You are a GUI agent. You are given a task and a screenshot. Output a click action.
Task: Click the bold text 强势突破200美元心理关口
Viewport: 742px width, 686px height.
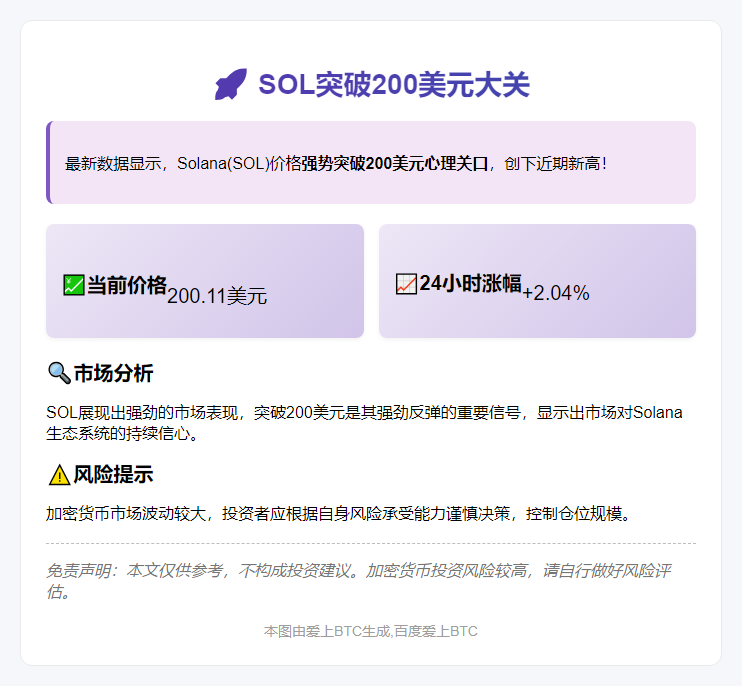coord(395,164)
